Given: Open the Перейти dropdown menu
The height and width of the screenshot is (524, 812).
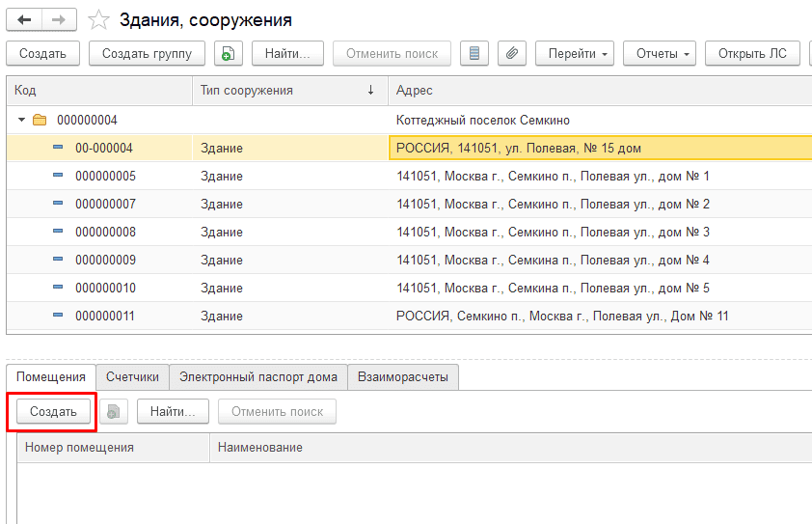Looking at the screenshot, I should click(x=579, y=54).
